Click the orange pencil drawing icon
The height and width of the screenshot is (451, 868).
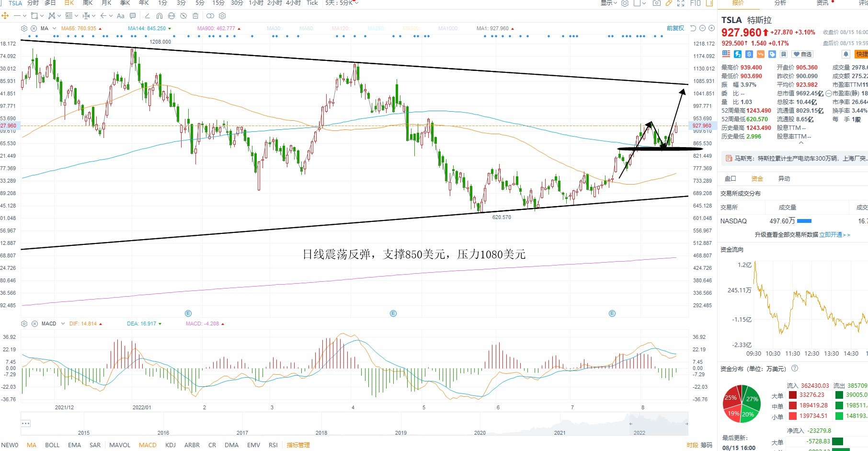point(669,3)
